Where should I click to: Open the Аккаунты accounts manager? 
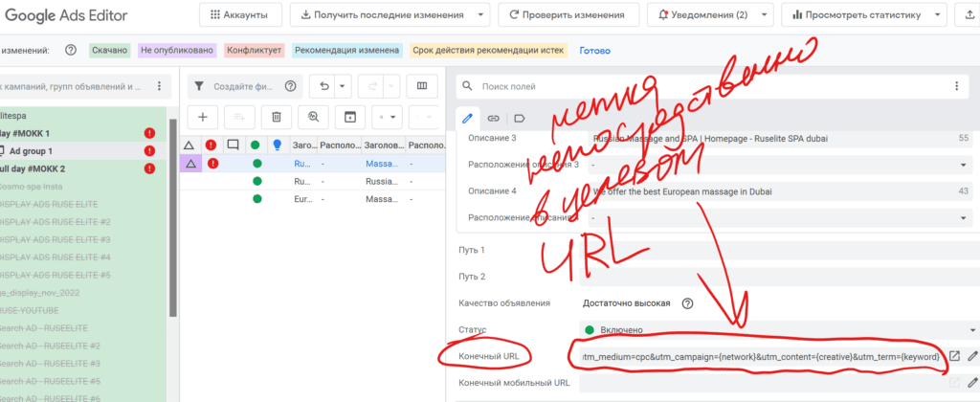click(240, 14)
